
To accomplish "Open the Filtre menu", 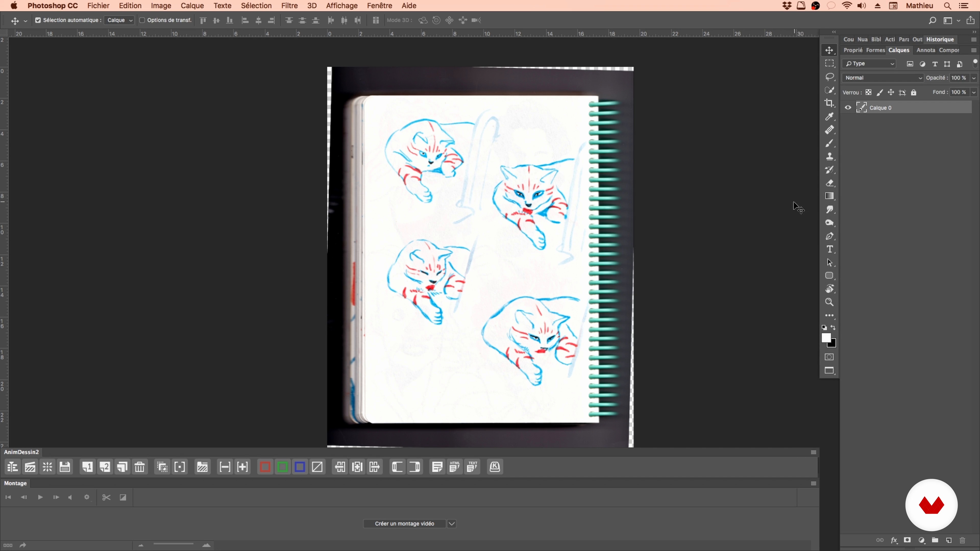I will pyautogui.click(x=289, y=6).
